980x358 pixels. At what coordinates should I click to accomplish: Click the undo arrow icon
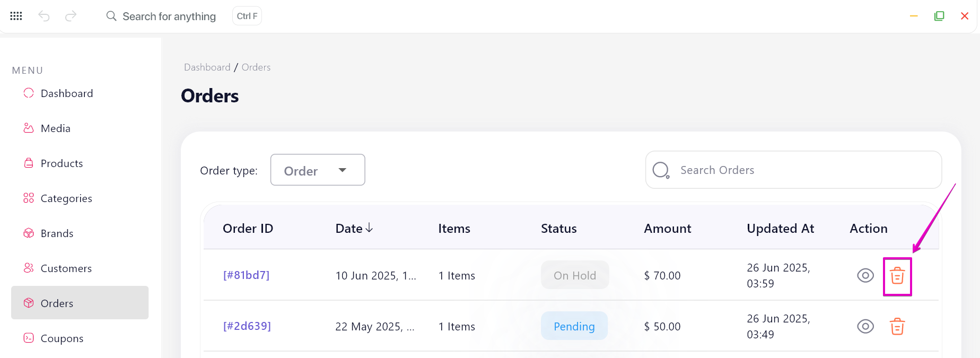pos(44,16)
